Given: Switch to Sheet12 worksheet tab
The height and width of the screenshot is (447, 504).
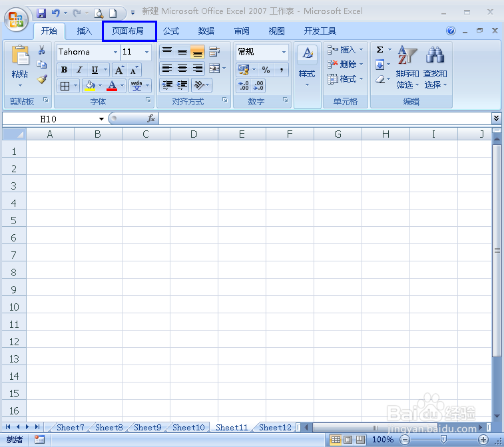Looking at the screenshot, I should [x=275, y=428].
